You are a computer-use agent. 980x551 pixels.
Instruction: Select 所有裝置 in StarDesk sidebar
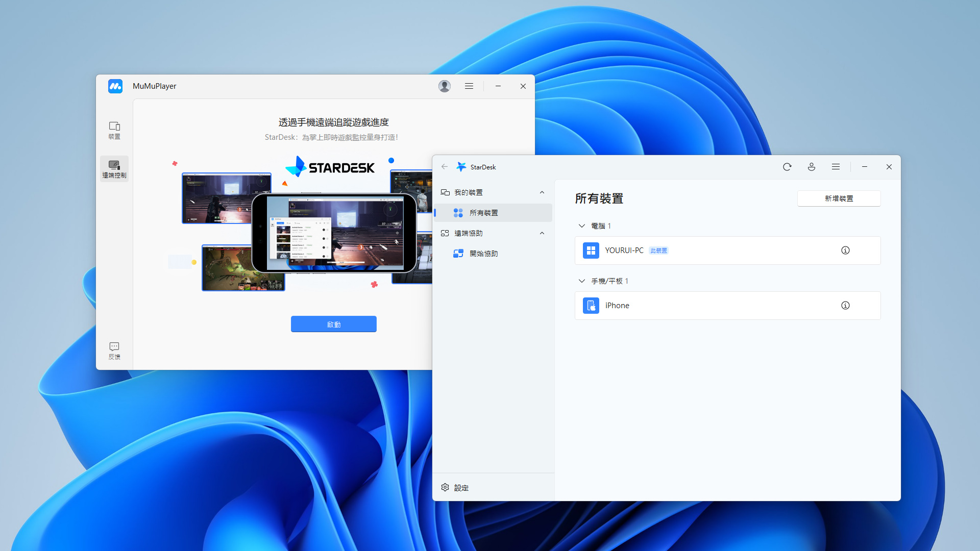click(x=493, y=213)
